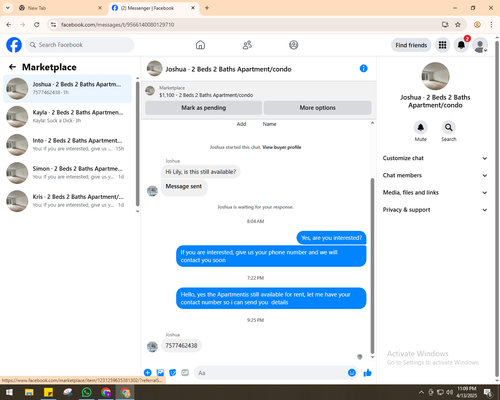Image resolution: width=500 pixels, height=400 pixels.
Task: Click More options button
Action: [x=317, y=108]
